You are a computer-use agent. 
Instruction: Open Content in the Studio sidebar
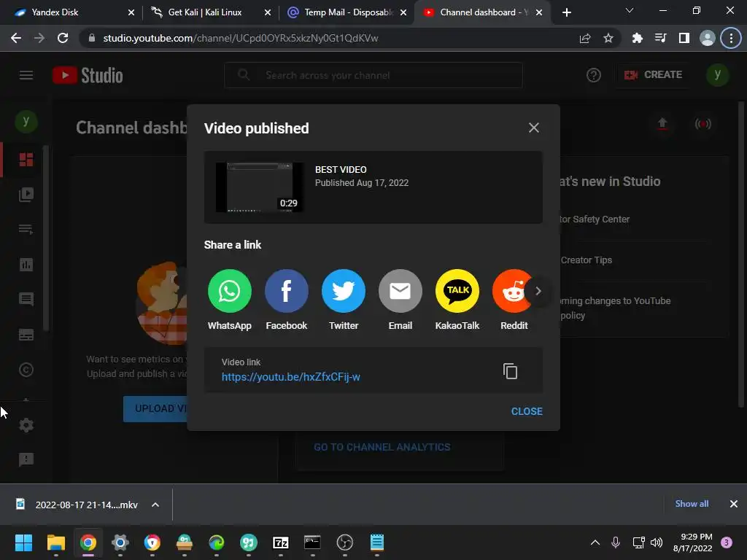(26, 194)
